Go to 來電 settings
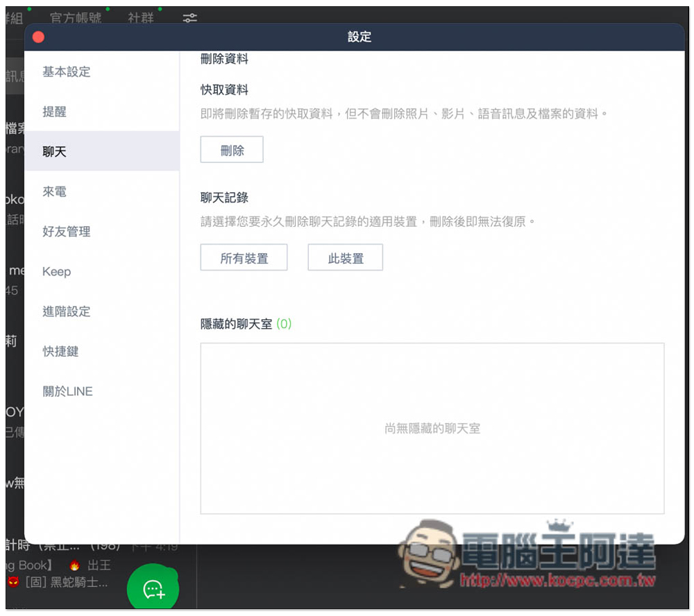Screen dimensions: 694x616 (55, 191)
